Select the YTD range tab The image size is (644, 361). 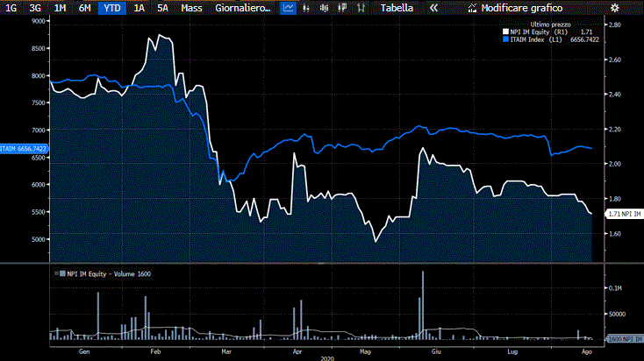click(112, 8)
